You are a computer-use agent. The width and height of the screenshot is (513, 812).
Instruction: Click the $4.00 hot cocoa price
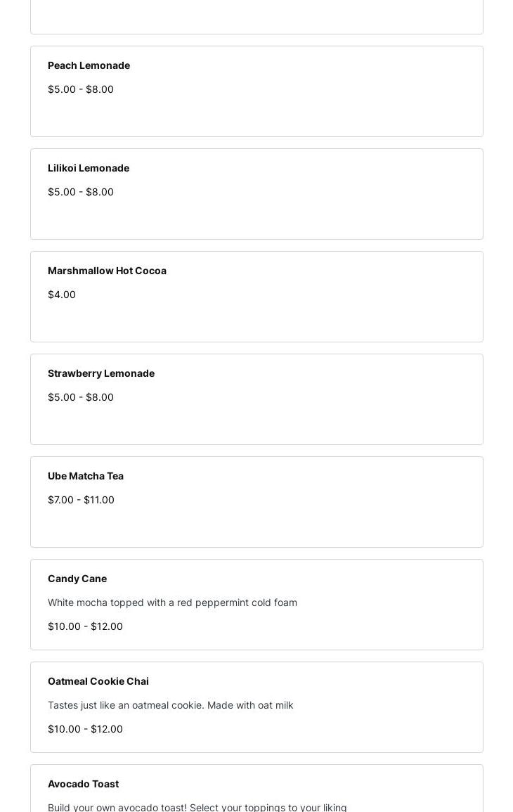coord(62,295)
